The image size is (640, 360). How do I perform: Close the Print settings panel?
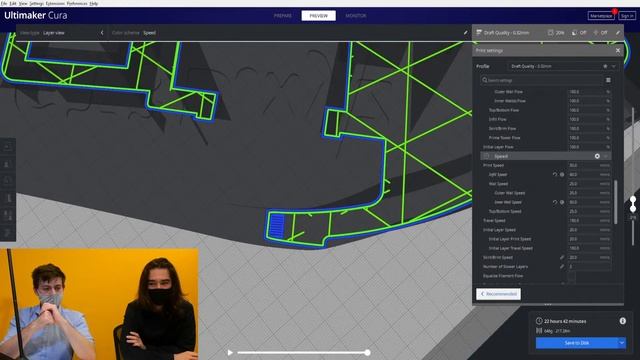[618, 50]
